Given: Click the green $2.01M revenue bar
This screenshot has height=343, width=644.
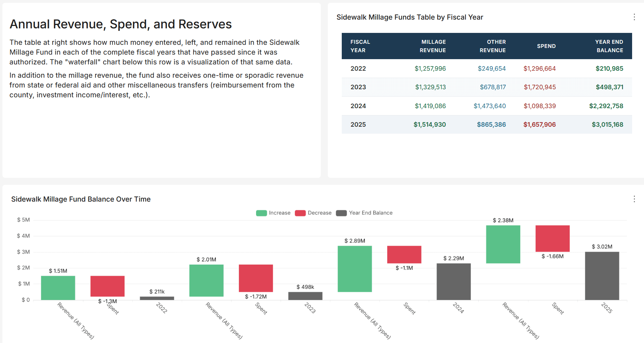Looking at the screenshot, I should [206, 281].
